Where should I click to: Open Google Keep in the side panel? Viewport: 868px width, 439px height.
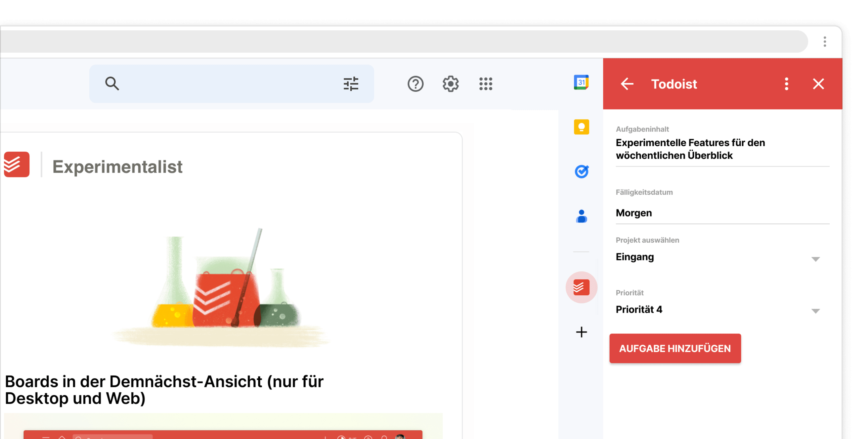(581, 127)
